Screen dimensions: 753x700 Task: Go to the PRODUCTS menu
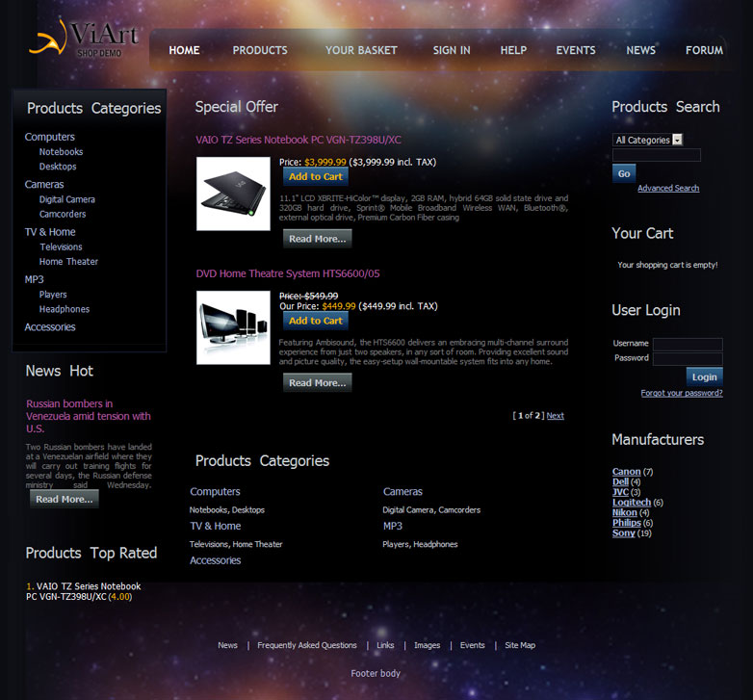click(x=260, y=50)
